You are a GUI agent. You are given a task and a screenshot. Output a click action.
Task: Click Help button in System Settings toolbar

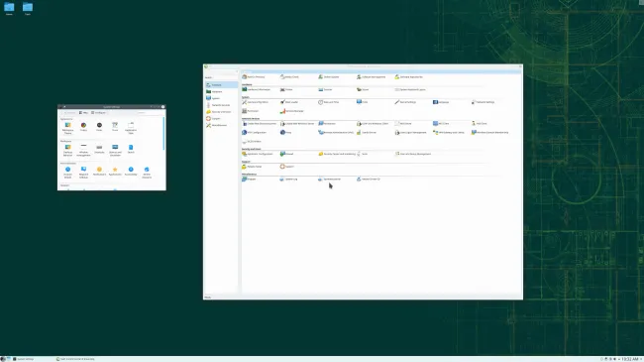tap(84, 113)
